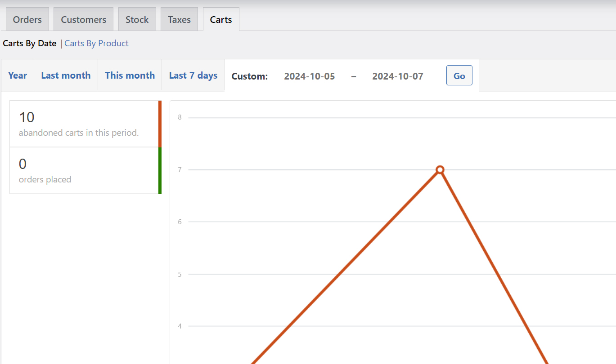Image resolution: width=616 pixels, height=364 pixels.
Task: Select the Stock tab
Action: [x=137, y=19]
